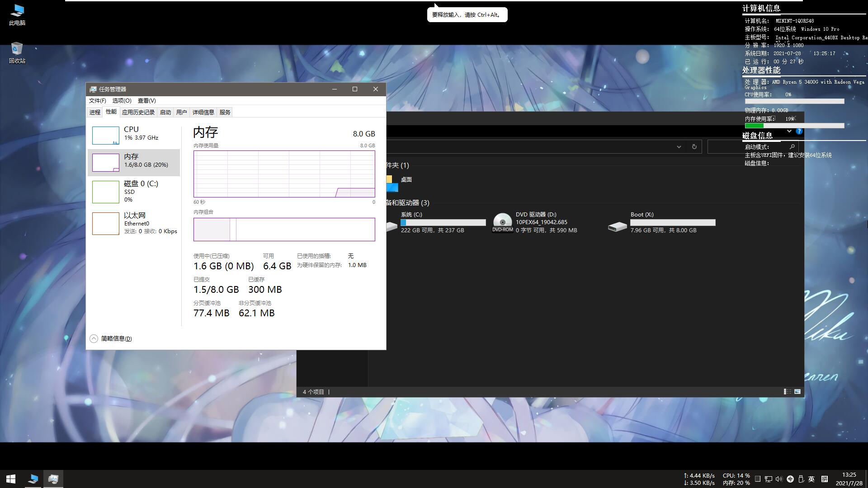Viewport: 868px width, 488px height.
Task: Open 回收站 recycle bin icon
Action: tap(17, 53)
